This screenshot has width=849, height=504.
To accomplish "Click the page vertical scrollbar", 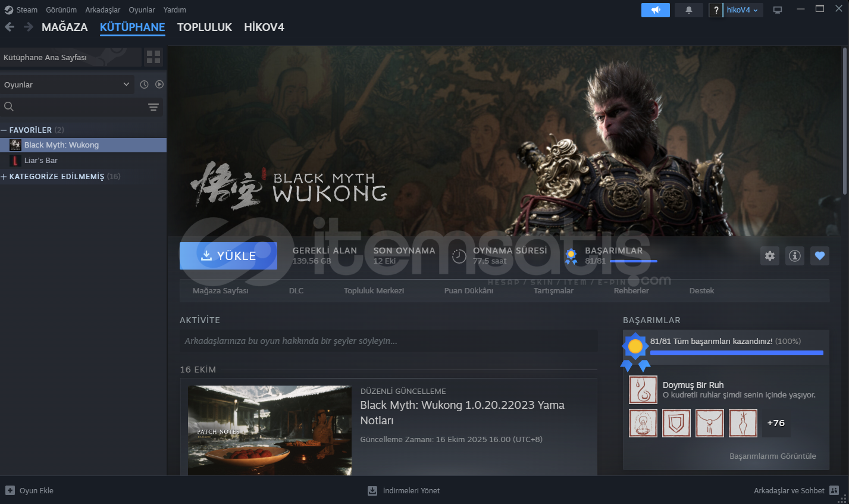I will [844, 120].
